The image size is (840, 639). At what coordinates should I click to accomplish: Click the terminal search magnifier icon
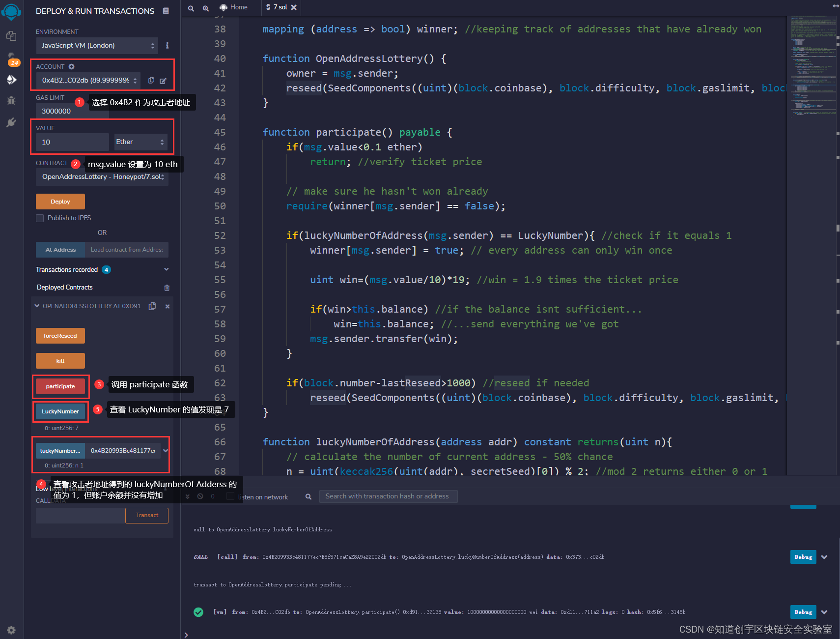point(308,496)
